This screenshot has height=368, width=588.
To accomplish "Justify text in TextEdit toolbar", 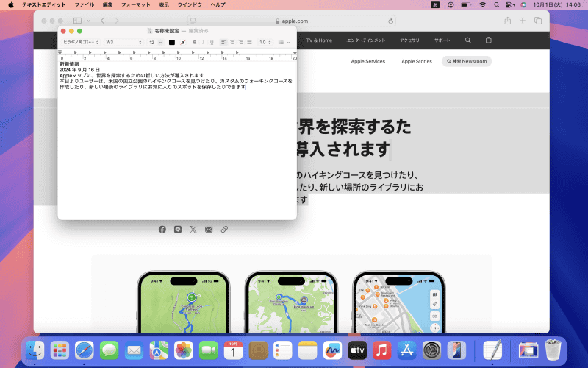I will tap(249, 43).
